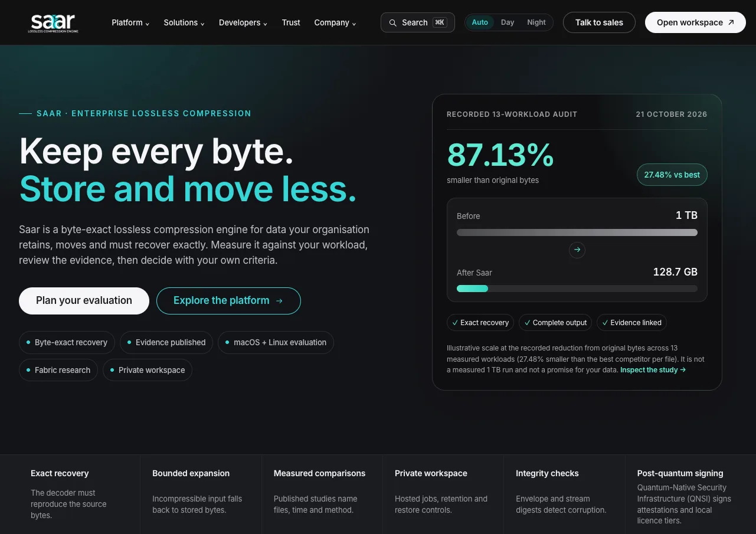Expand the Solutions dropdown menu
Screen dimensions: 756x534
coord(184,22)
